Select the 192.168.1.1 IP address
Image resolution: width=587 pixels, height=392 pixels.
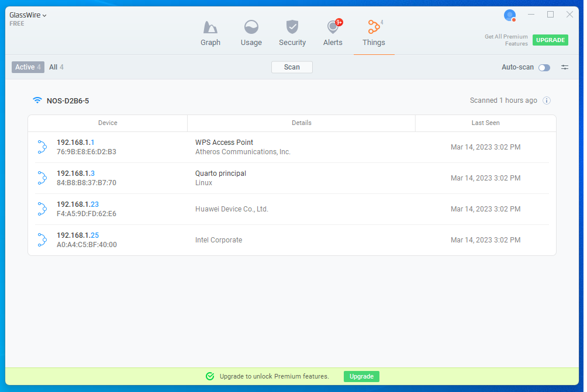pyautogui.click(x=75, y=143)
